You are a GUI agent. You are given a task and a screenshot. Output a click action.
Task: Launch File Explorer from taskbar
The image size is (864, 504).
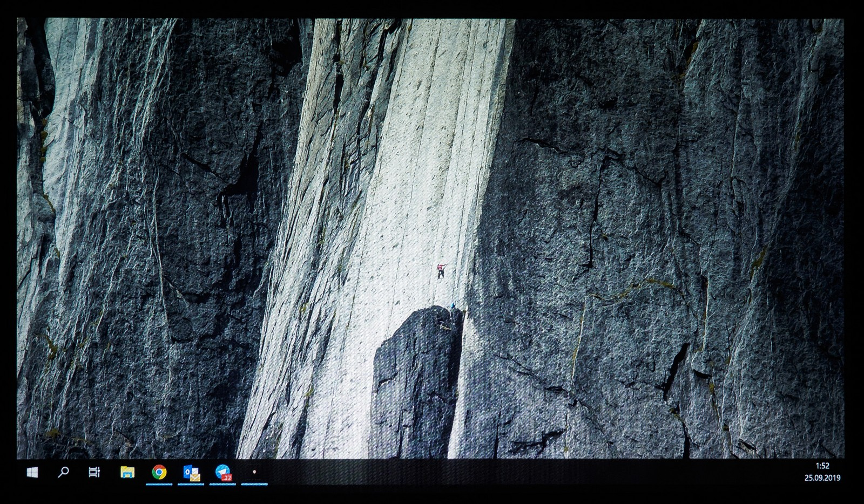pos(127,473)
